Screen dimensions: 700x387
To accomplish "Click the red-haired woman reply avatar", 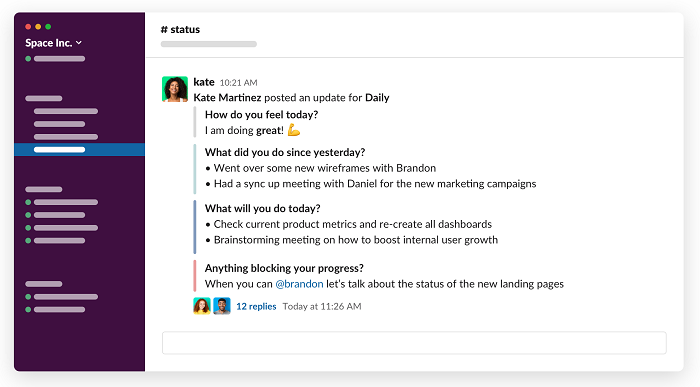I will [x=202, y=306].
